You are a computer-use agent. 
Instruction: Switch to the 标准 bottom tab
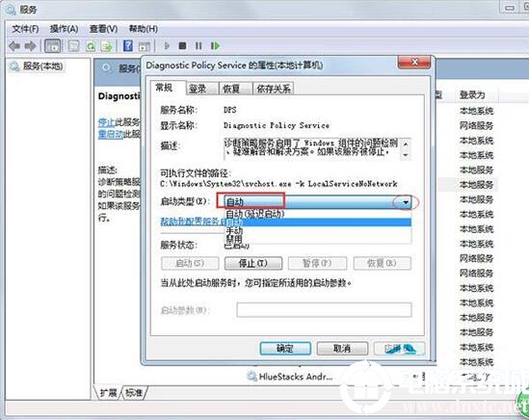pyautogui.click(x=134, y=393)
